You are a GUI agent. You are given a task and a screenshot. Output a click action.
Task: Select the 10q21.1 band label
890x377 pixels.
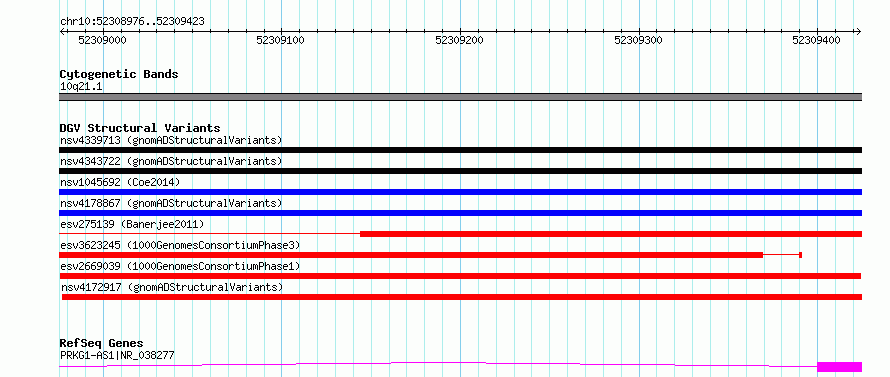pyautogui.click(x=81, y=87)
